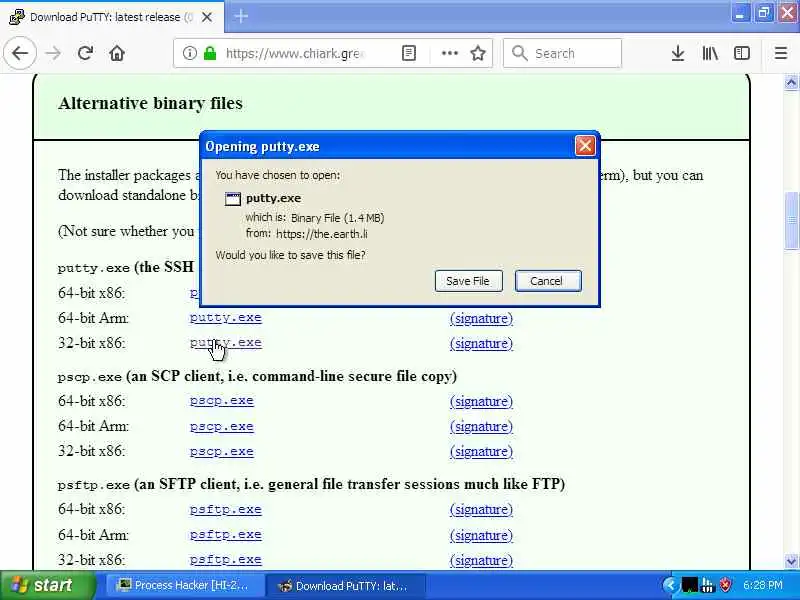Open the Firefox hamburger menu
Viewport: 800px width, 600px height.
pyautogui.click(x=781, y=53)
